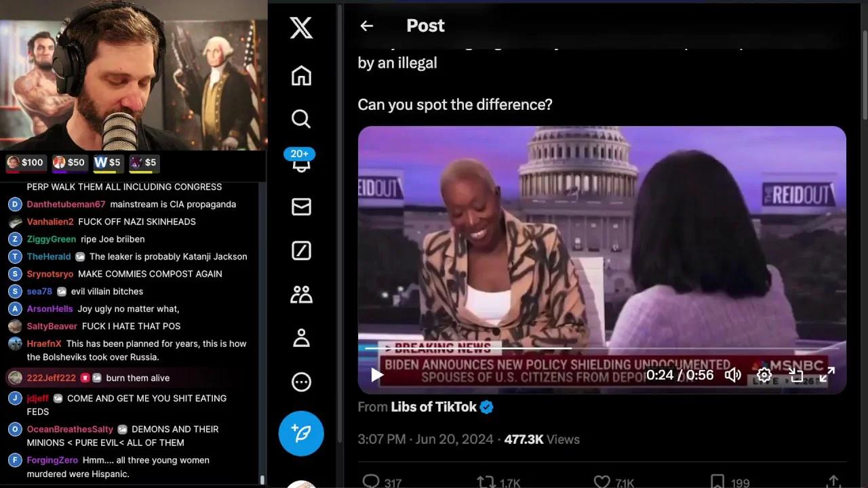Toggle picture-in-picture mode on video

pyautogui.click(x=795, y=375)
